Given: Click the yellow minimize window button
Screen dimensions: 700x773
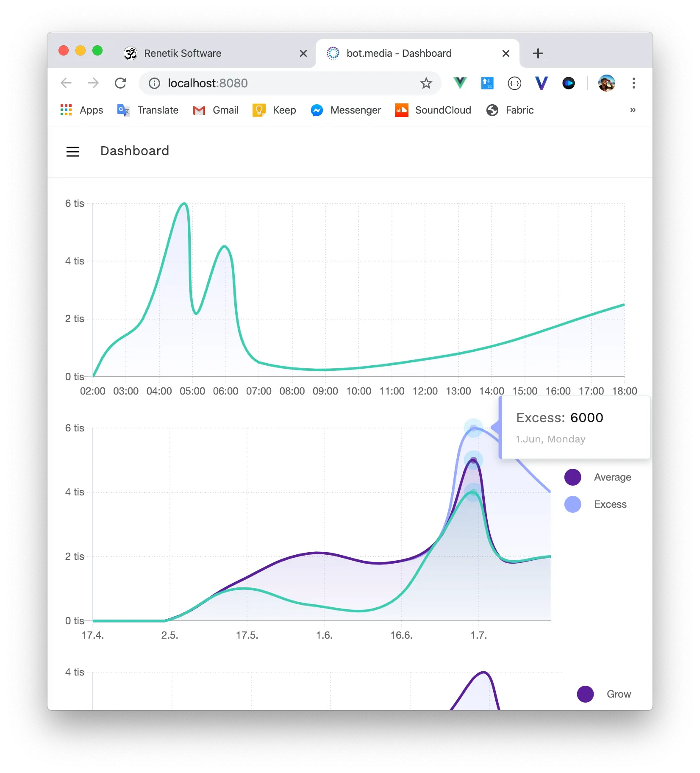Looking at the screenshot, I should (81, 51).
